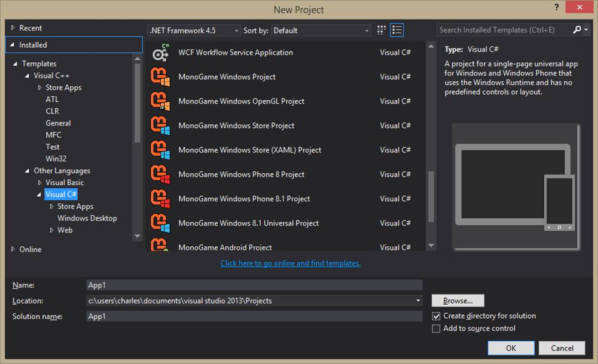Click the go online and find templates link
This screenshot has width=598, height=364.
point(290,263)
